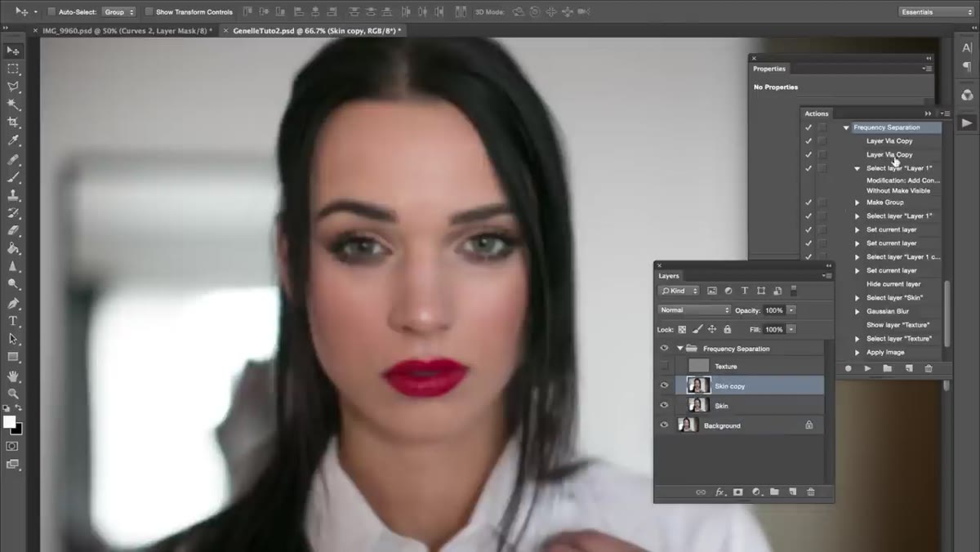
Task: Show the Texture layer
Action: (664, 366)
